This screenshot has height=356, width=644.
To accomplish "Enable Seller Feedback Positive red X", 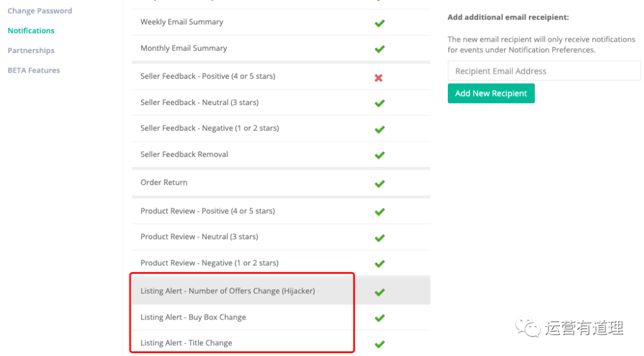I will coord(379,78).
